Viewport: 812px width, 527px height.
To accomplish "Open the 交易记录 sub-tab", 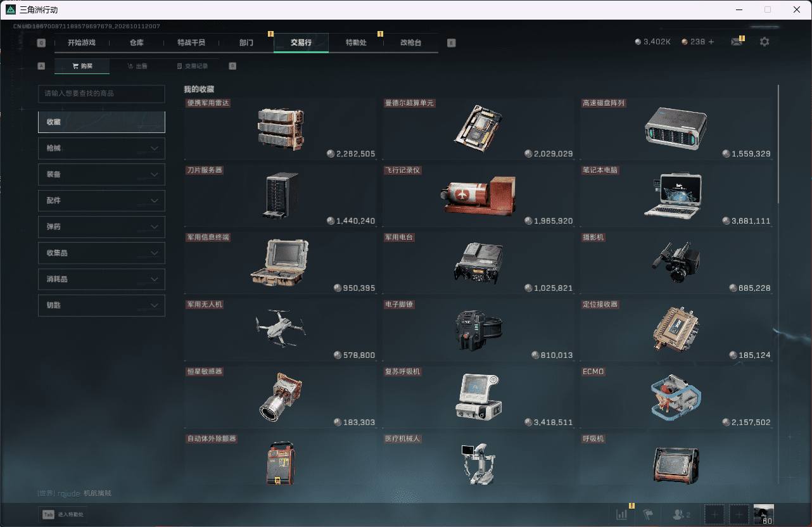I will (x=192, y=66).
